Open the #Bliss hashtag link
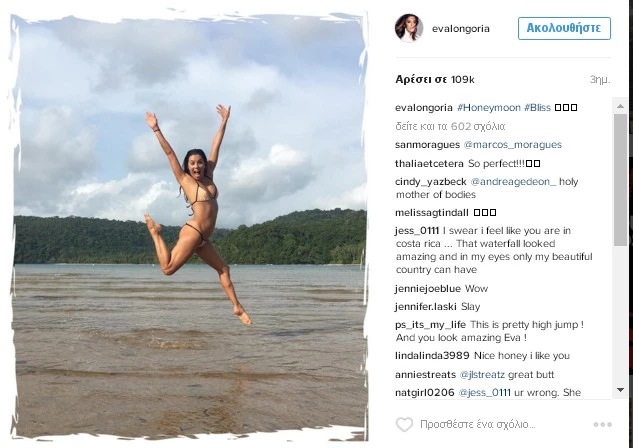The image size is (633, 448). pos(537,108)
